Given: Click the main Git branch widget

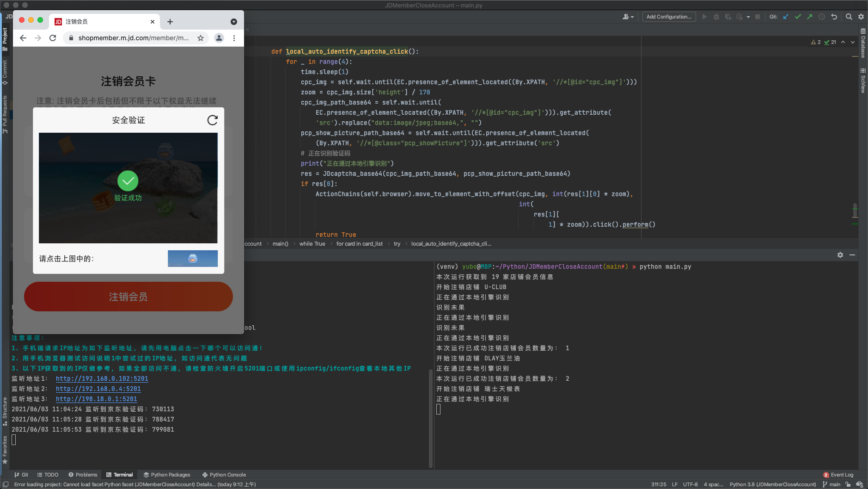Looking at the screenshot, I should (831, 484).
